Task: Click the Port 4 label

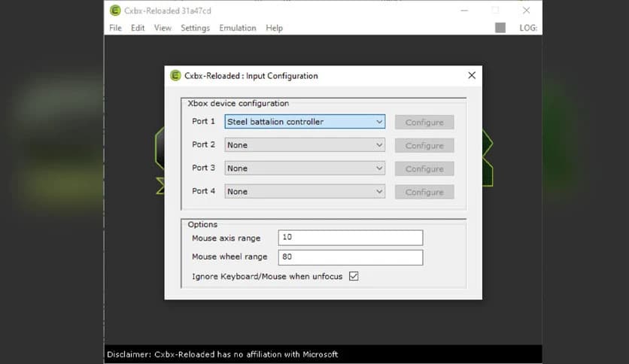Action: click(x=203, y=191)
